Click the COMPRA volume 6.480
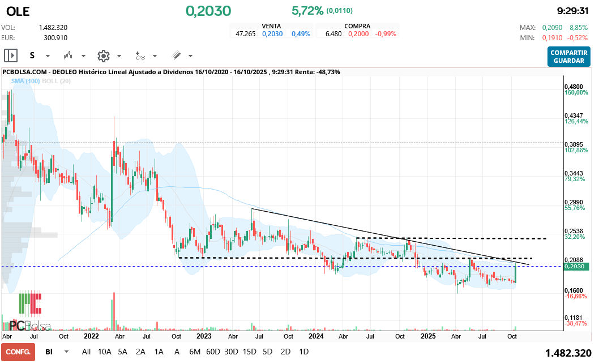This screenshot has height=364, width=599. [x=333, y=34]
